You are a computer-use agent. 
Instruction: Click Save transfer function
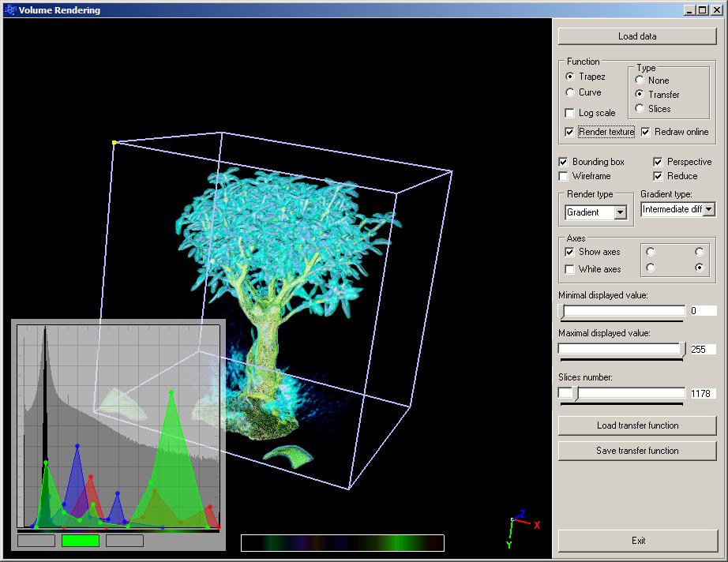(637, 451)
